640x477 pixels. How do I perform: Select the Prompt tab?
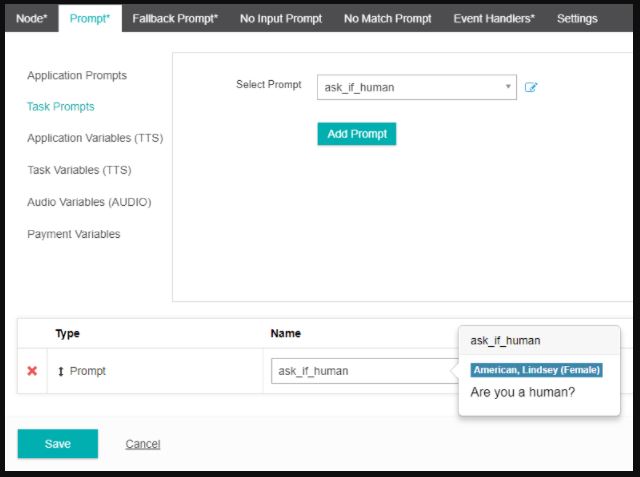pyautogui.click(x=90, y=19)
